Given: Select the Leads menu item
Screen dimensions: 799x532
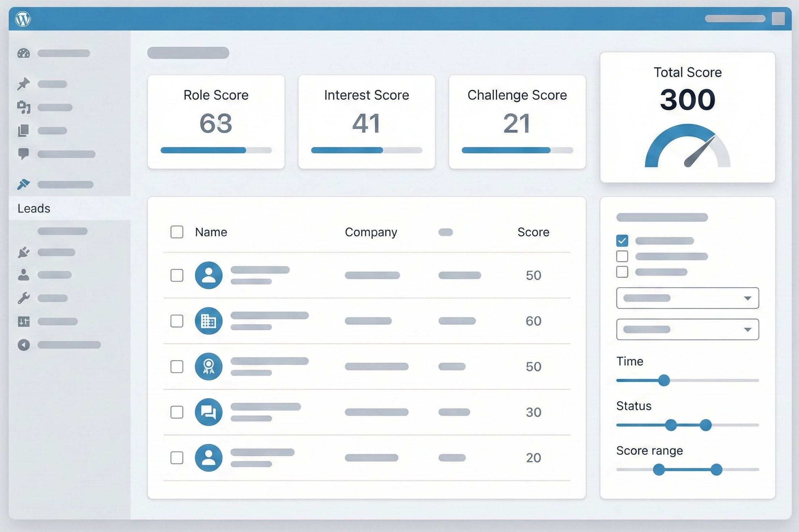Looking at the screenshot, I should pos(34,208).
